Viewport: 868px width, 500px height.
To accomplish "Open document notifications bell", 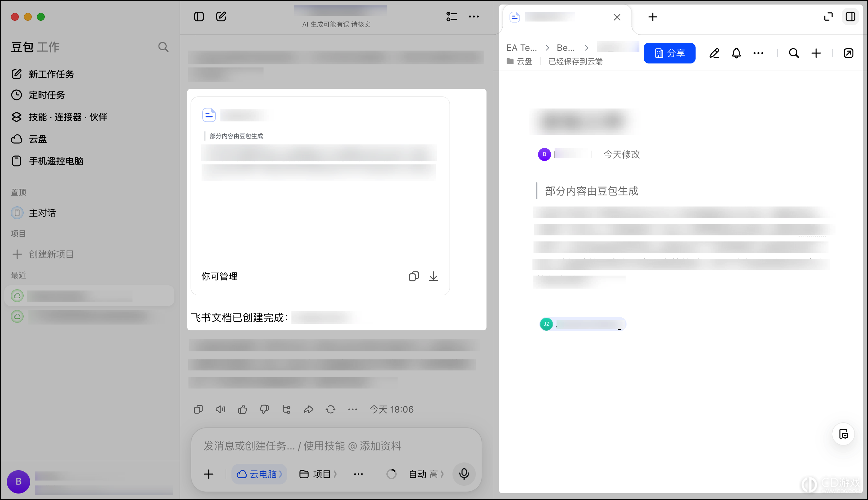I will click(736, 53).
